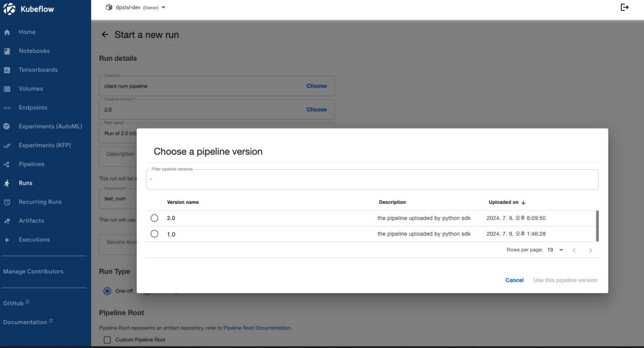The height and width of the screenshot is (348, 644).
Task: Click the Runs running-person icon
Action: click(x=7, y=183)
